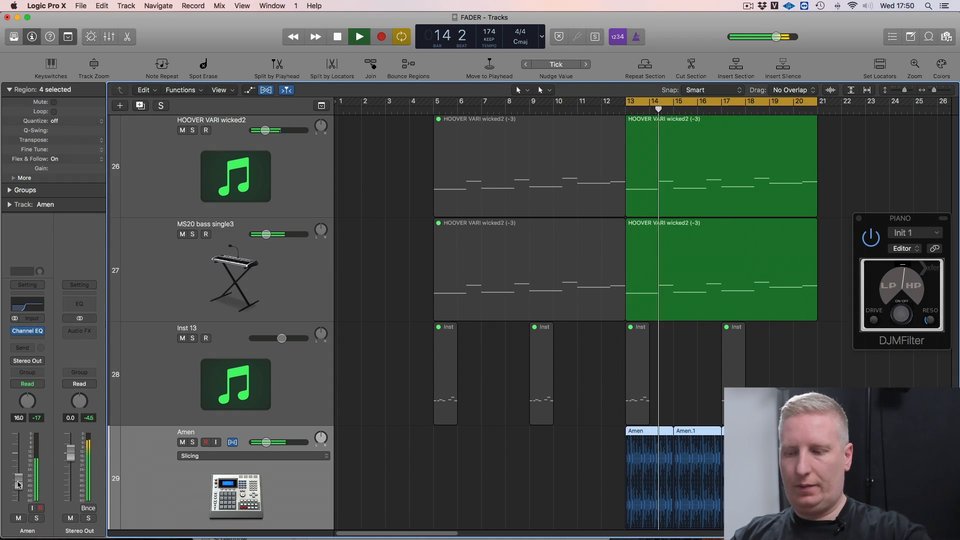Click the Repeat Section icon

coord(645,64)
